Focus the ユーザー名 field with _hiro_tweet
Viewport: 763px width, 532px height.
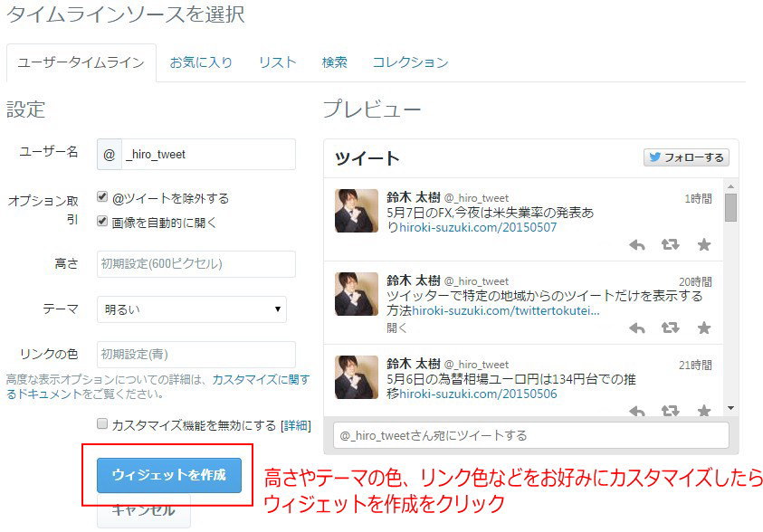coord(208,154)
